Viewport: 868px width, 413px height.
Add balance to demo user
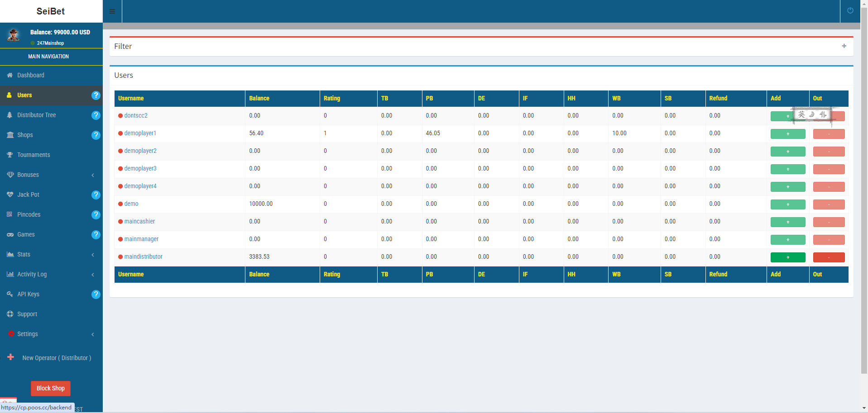point(788,204)
